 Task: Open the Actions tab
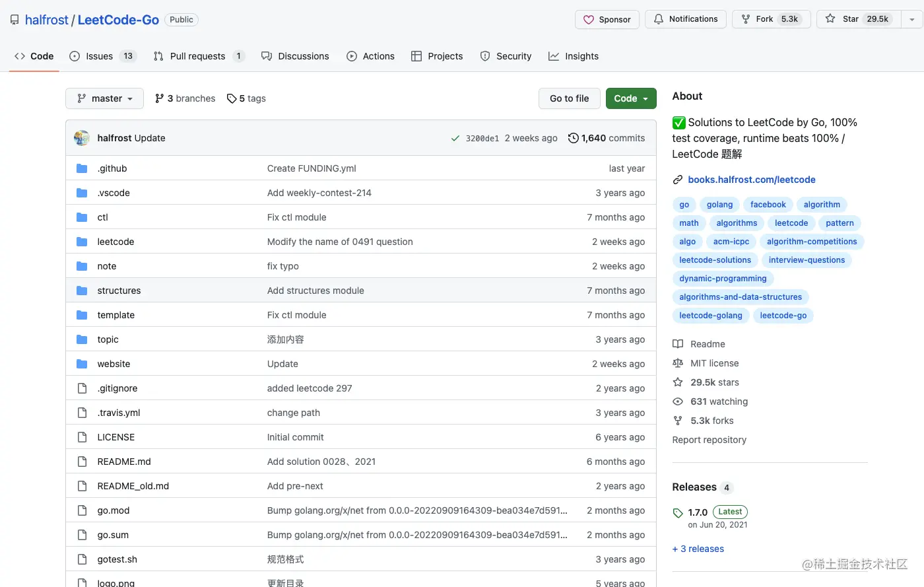point(370,56)
